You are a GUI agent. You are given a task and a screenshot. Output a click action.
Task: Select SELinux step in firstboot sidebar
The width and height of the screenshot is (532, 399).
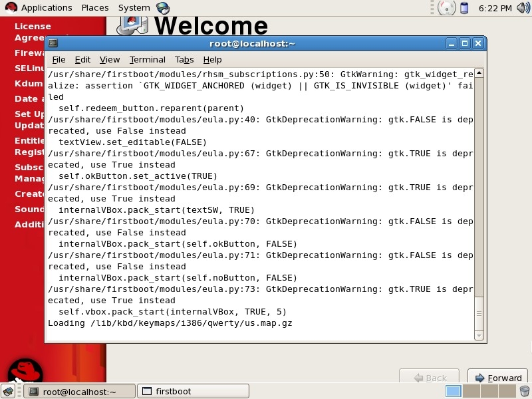[x=29, y=68]
